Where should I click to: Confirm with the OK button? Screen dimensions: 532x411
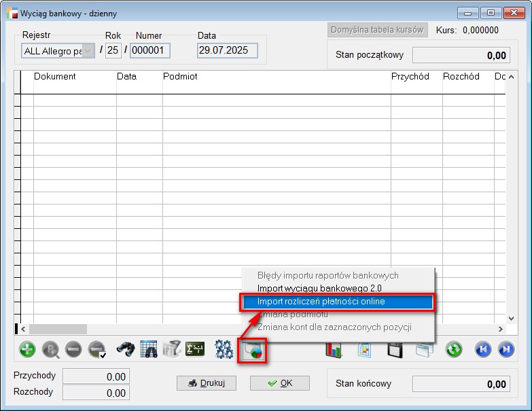(280, 383)
